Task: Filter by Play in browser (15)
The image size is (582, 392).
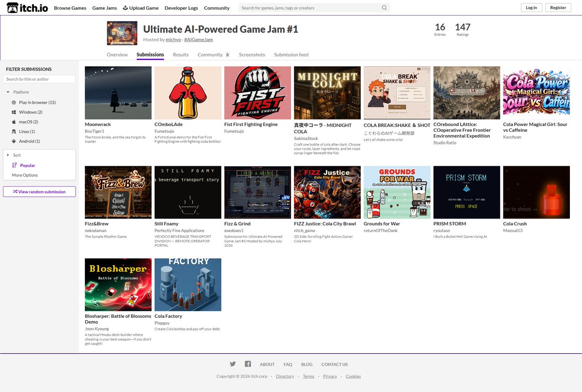Action: tap(37, 102)
